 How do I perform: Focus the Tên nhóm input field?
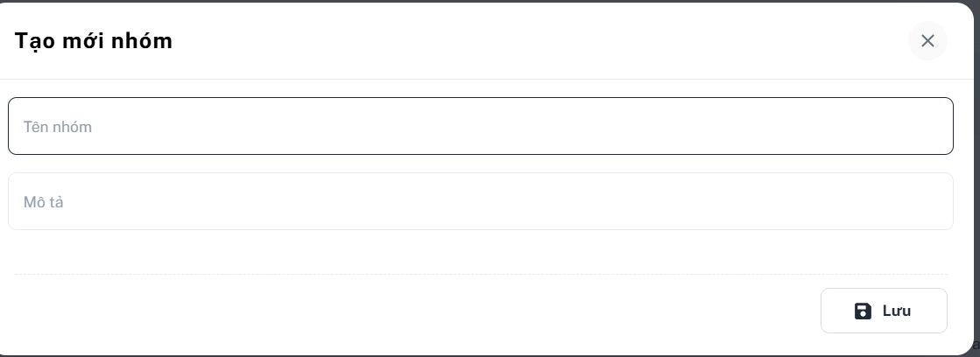[x=480, y=127]
